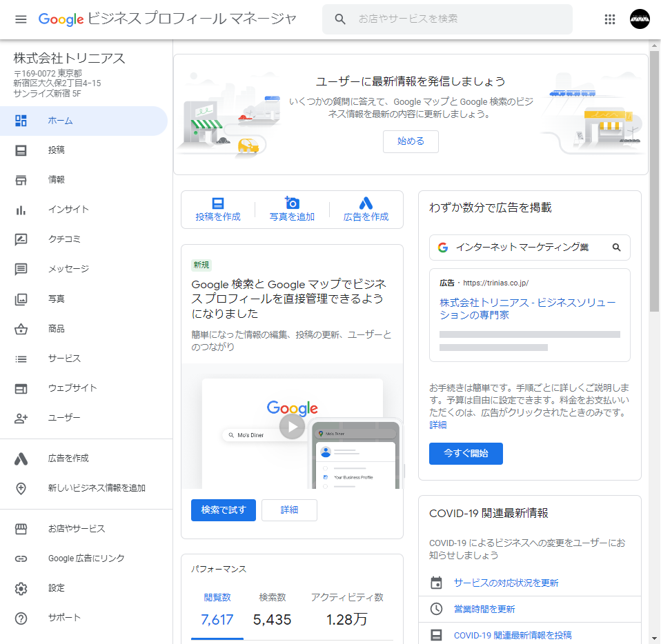This screenshot has width=661, height=644.
Task: Open the account profile avatar
Action: point(640,19)
